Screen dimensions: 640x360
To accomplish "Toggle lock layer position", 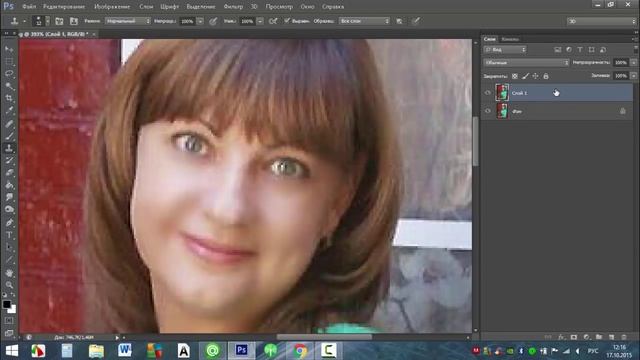I will pos(536,76).
